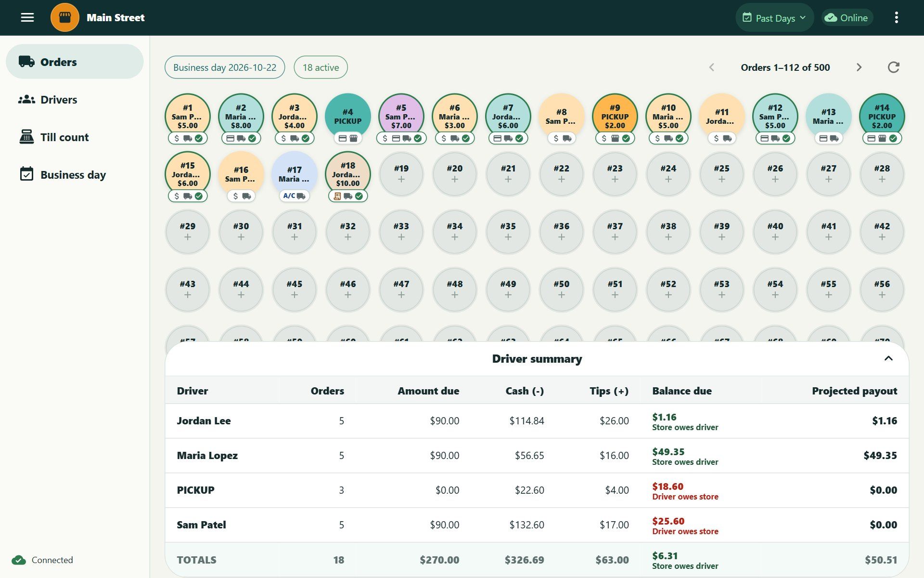Go to previous page of orders
This screenshot has height=578, width=924.
coord(712,67)
